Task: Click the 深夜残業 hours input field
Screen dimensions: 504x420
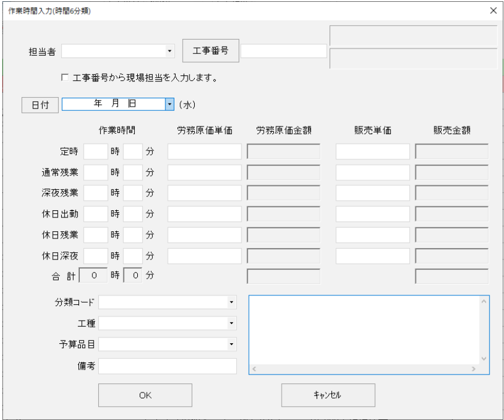Action: [96, 194]
